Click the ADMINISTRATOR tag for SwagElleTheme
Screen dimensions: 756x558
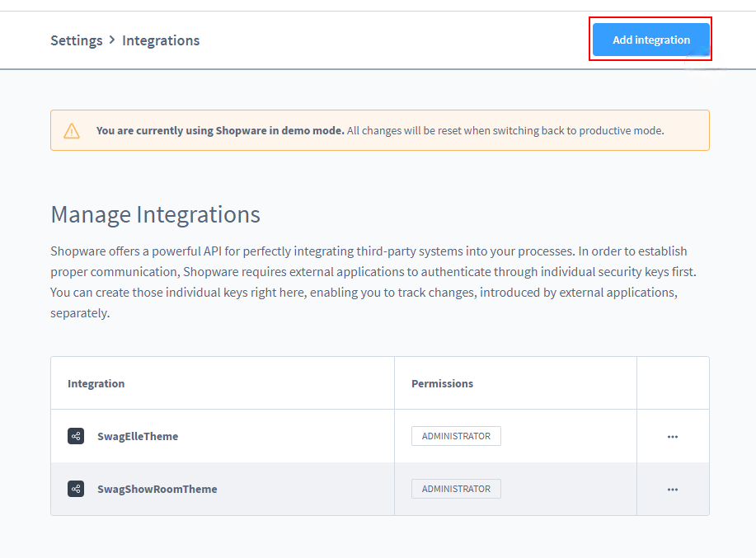point(456,436)
